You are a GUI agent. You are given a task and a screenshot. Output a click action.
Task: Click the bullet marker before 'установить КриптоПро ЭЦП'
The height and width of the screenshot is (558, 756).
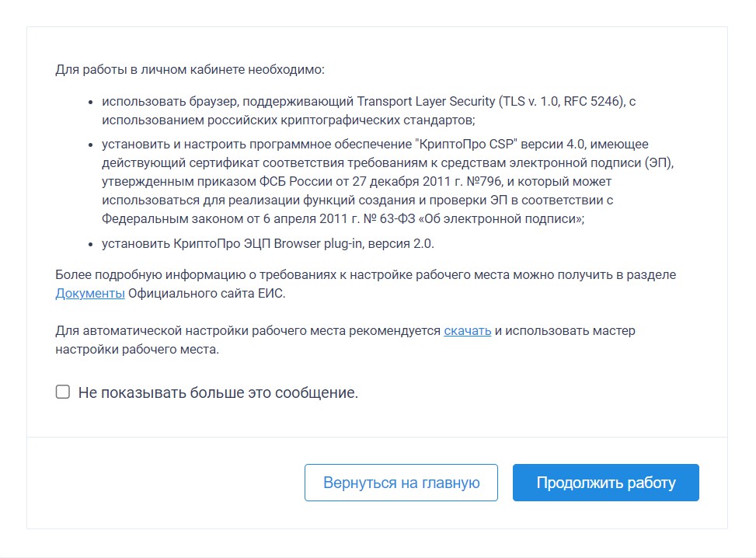90,245
